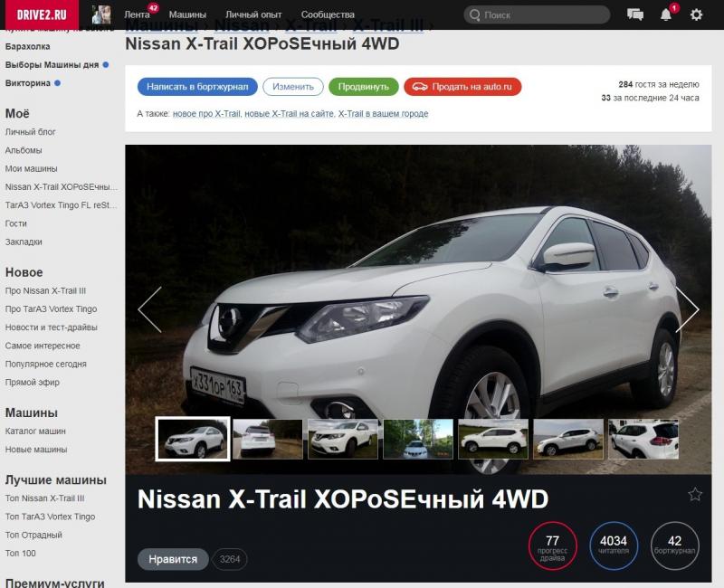Viewport: 724px width, 588px height.
Task: Open the TarA3 Vortex Tingo FL sidebar link
Action: pyautogui.click(x=62, y=205)
